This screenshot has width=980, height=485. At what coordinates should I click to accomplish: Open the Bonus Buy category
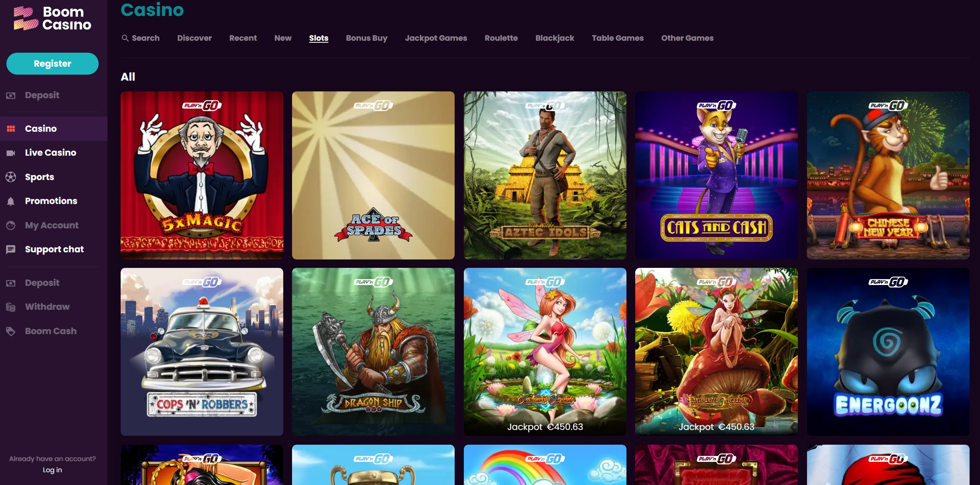click(366, 38)
